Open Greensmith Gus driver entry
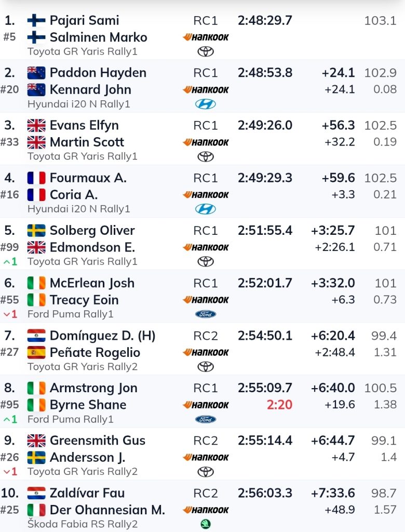This screenshot has width=405, height=532. click(97, 441)
